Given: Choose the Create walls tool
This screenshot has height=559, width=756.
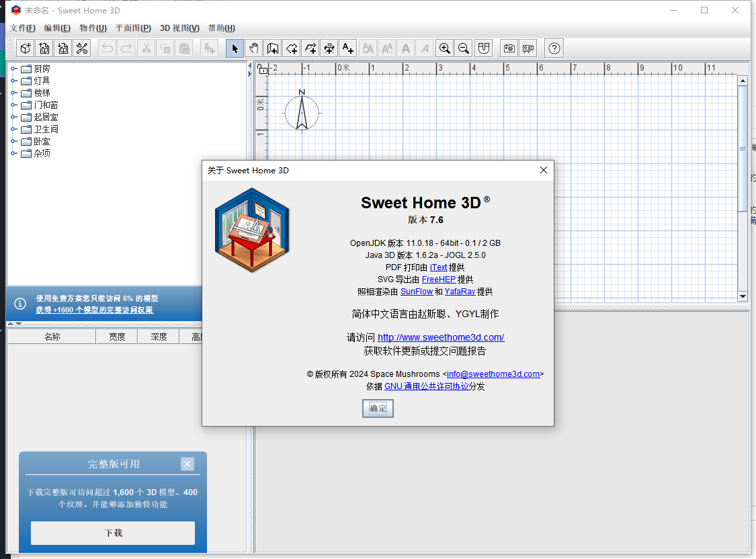Looking at the screenshot, I should pos(272,48).
